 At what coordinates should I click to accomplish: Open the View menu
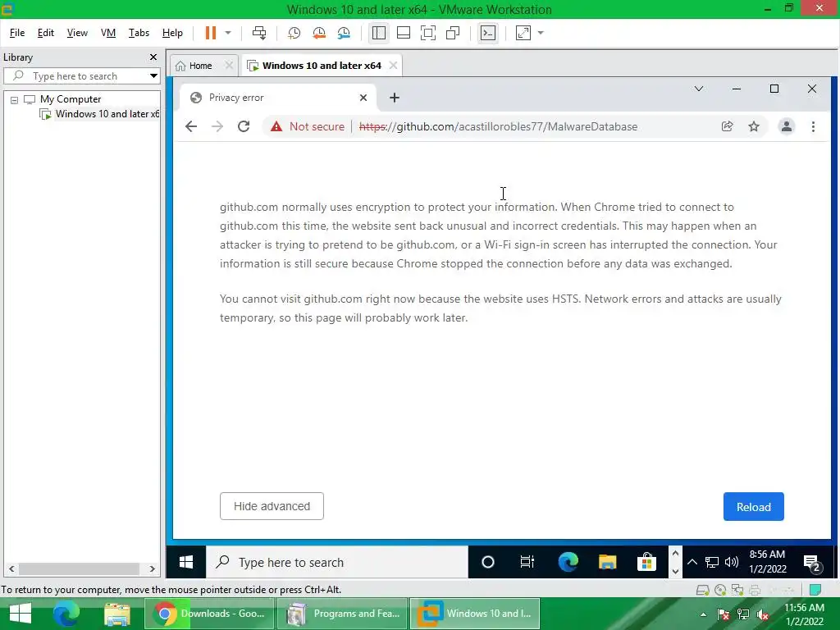point(77,33)
